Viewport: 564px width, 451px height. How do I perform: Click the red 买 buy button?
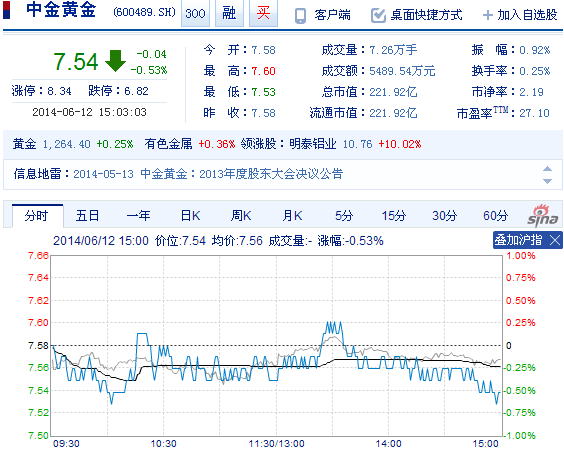pos(263,14)
